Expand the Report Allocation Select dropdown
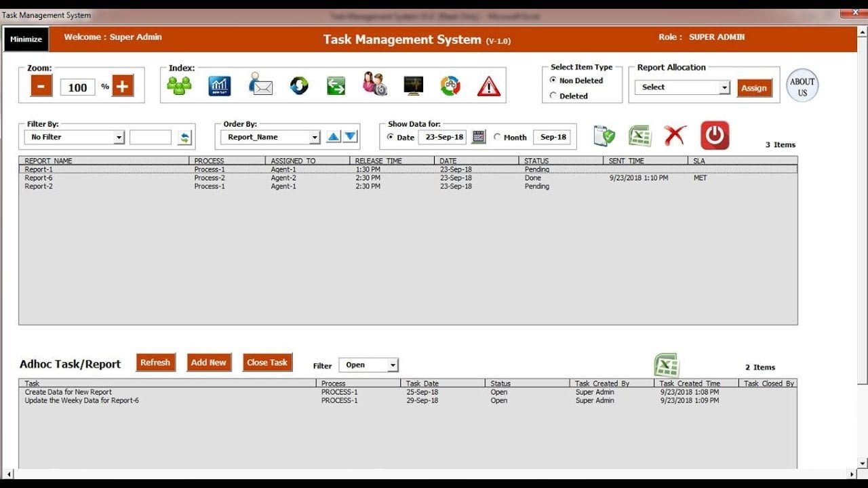 [x=724, y=87]
